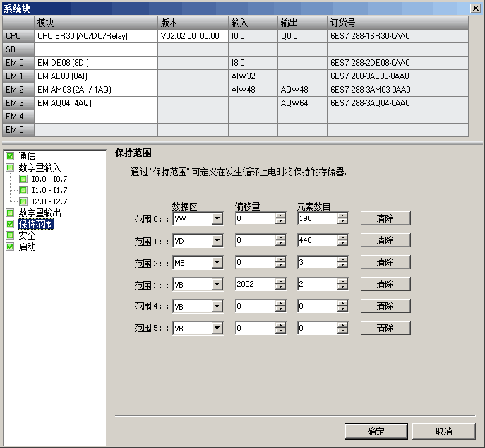Select the EM 4 empty module cell

click(x=96, y=117)
